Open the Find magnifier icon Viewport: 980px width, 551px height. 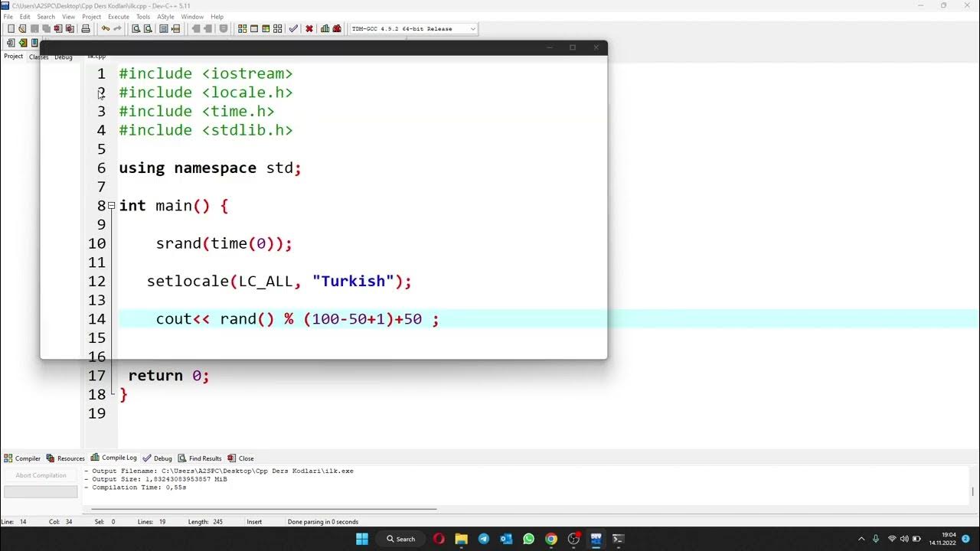click(136, 28)
